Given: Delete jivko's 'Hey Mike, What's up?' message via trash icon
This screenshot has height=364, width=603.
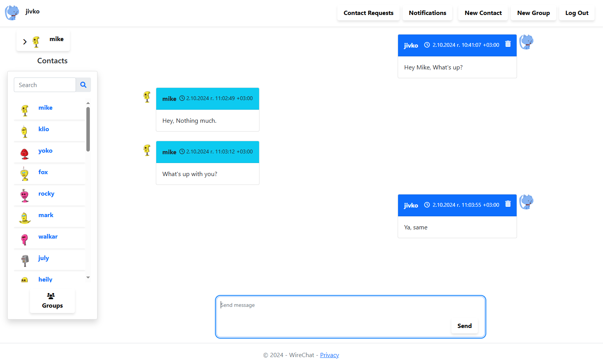Looking at the screenshot, I should click(x=508, y=44).
